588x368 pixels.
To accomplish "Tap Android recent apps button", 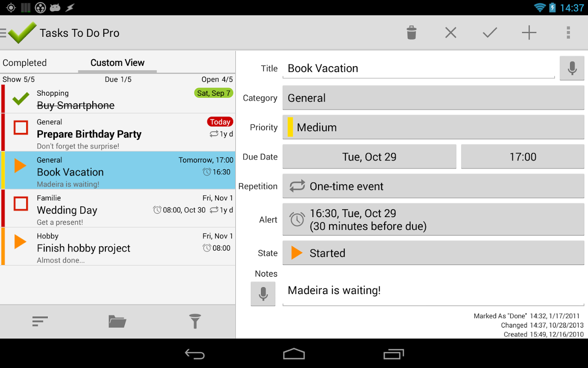I will click(x=394, y=354).
